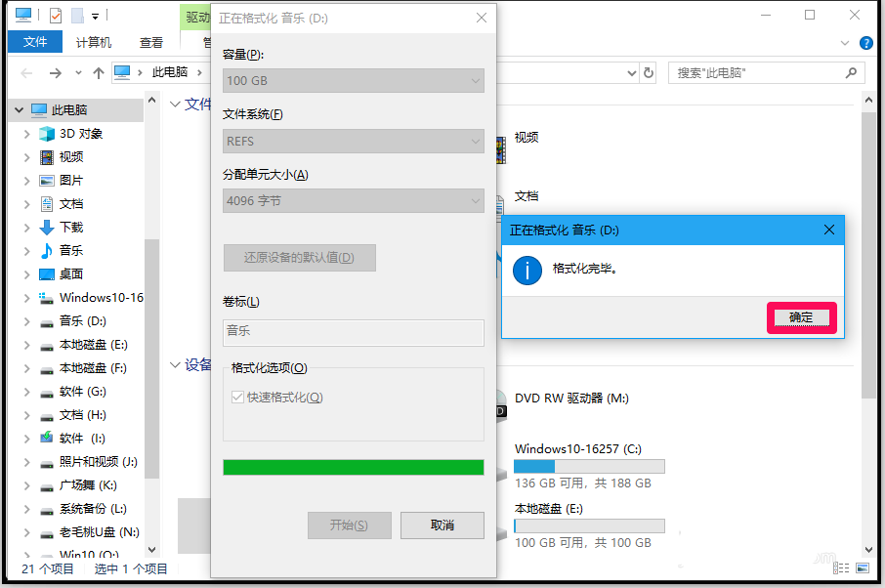Expand the address bar history dropdown
Image resolution: width=885 pixels, height=588 pixels.
pyautogui.click(x=632, y=73)
